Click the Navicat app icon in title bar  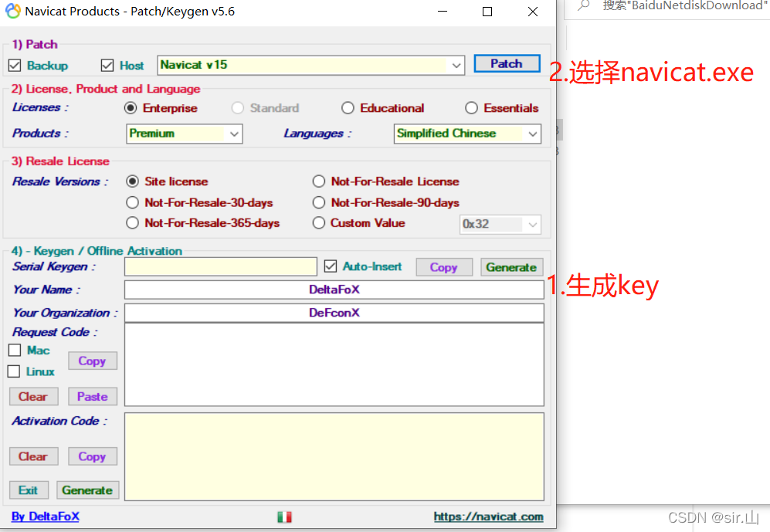coord(13,12)
